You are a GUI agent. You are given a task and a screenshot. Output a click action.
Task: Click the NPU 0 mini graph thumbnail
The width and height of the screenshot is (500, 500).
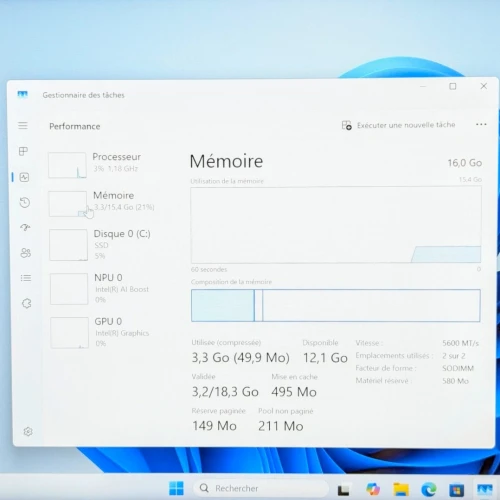pyautogui.click(x=69, y=289)
